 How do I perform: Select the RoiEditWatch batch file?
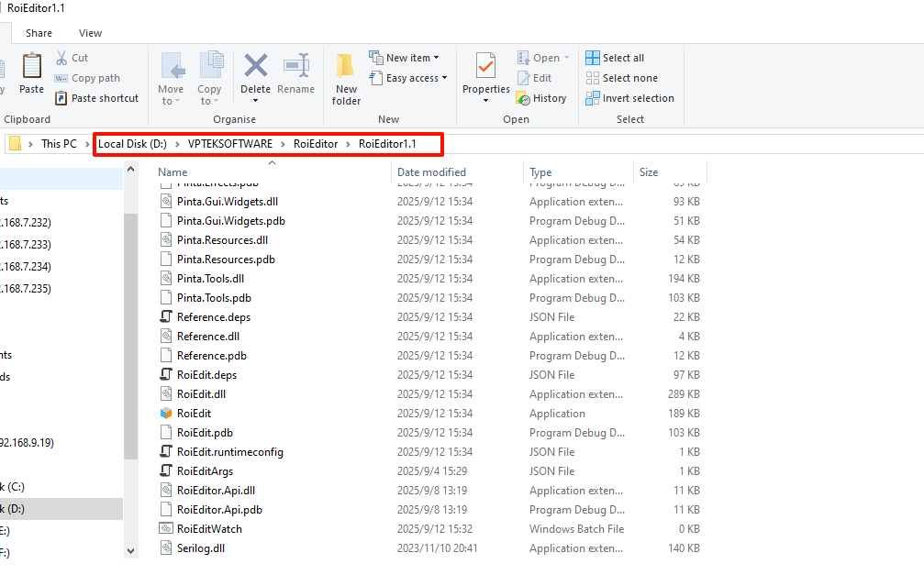pos(209,529)
